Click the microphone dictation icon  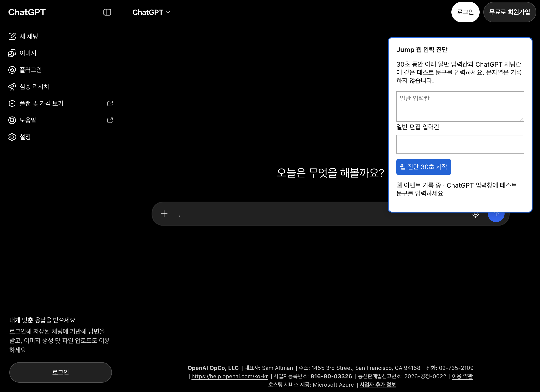click(x=475, y=215)
